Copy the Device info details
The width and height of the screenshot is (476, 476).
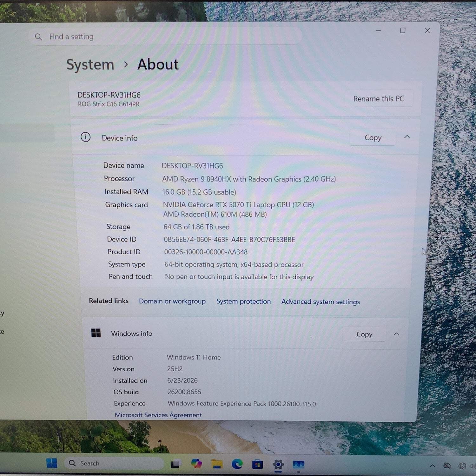coord(373,138)
